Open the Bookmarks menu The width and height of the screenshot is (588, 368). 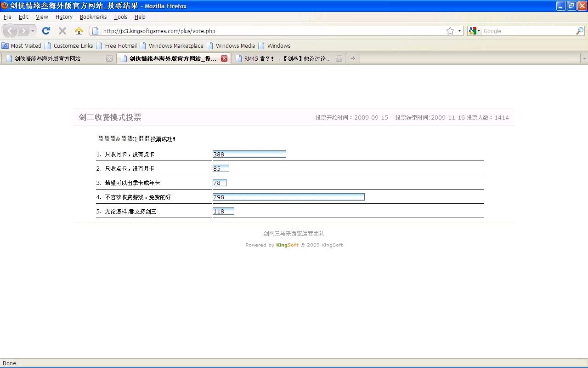[93, 17]
